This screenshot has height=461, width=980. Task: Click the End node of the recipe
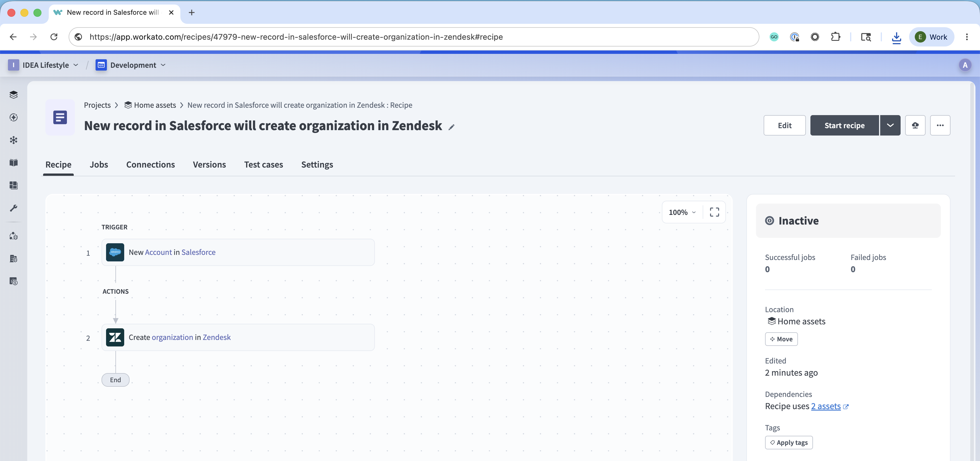(115, 380)
